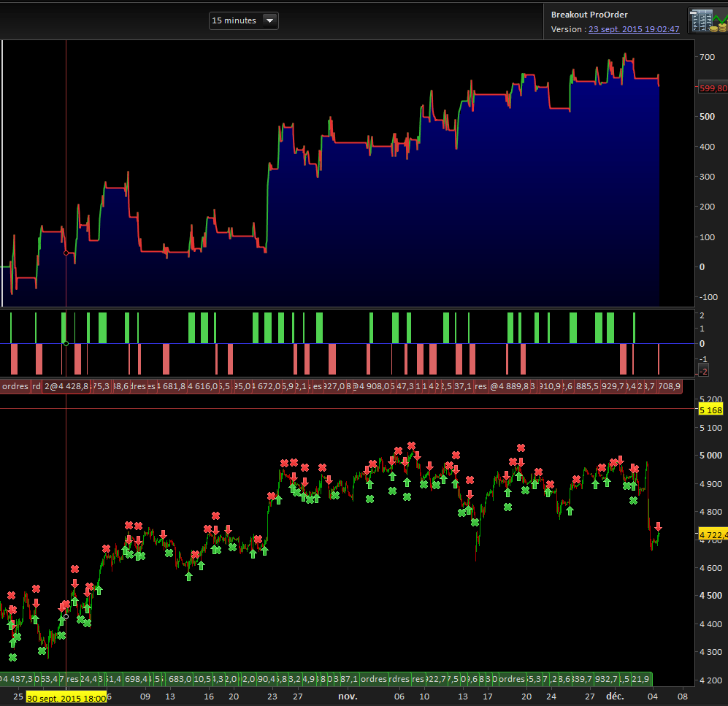Click the cursor circle on the equity curve
Viewport: 728px width, 706px height.
66,253
